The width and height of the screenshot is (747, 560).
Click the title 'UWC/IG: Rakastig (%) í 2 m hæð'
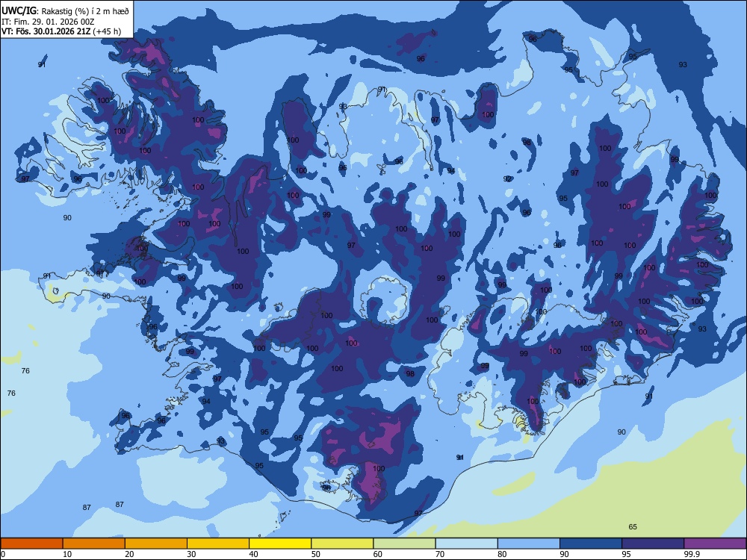[65, 10]
